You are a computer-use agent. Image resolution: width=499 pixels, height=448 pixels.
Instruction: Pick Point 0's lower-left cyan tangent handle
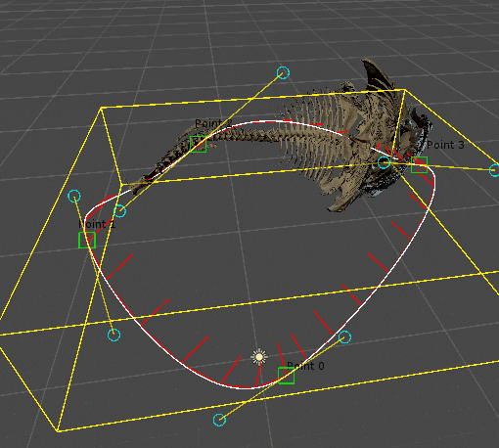[x=219, y=420]
